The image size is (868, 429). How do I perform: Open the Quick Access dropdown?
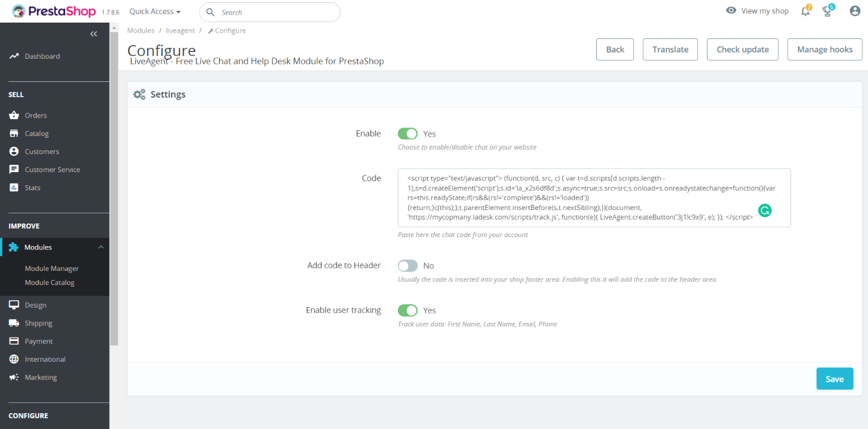pos(155,11)
